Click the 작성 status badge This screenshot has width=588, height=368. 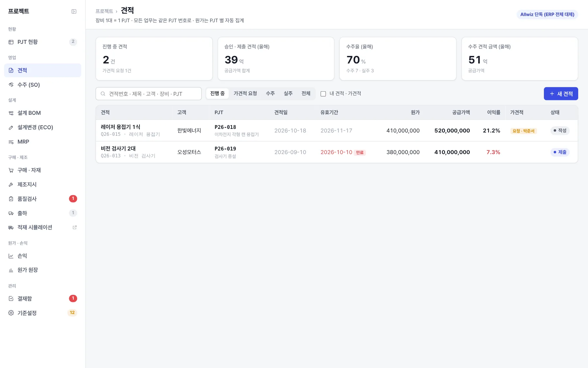coord(560,131)
